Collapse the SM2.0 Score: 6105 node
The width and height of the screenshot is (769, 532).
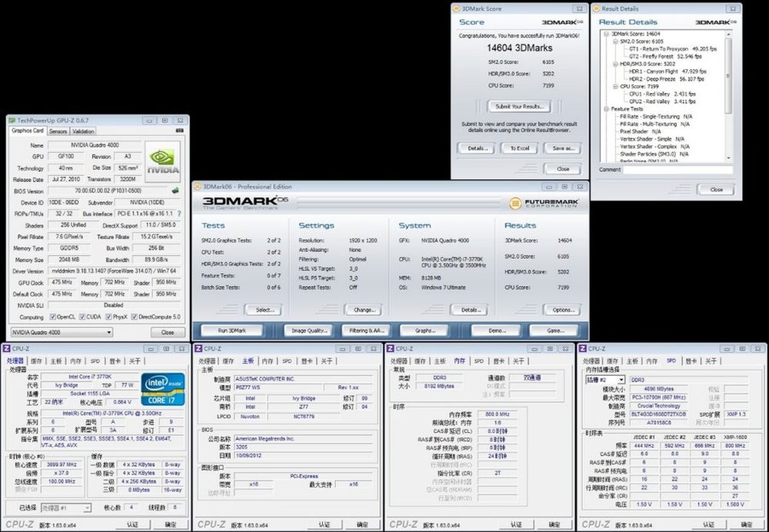click(x=615, y=42)
